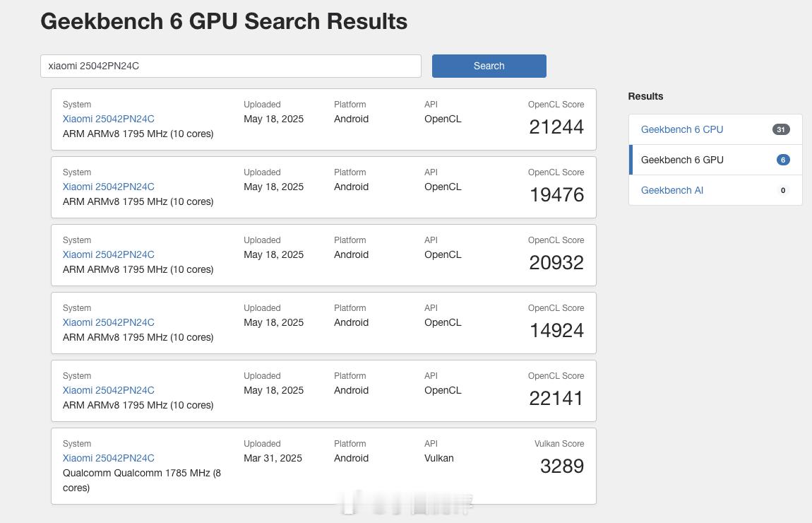
Task: Click the Vulkan Score label
Action: pyautogui.click(x=559, y=444)
